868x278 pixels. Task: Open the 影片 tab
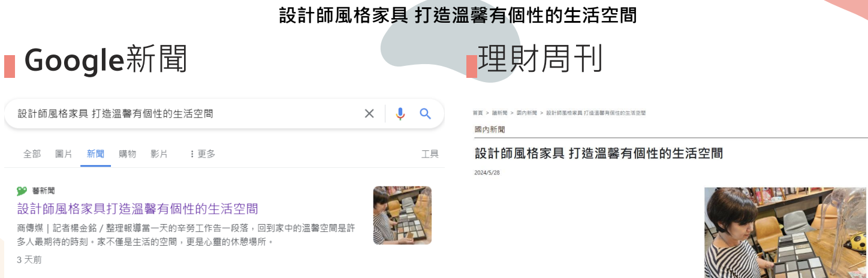[x=159, y=154]
